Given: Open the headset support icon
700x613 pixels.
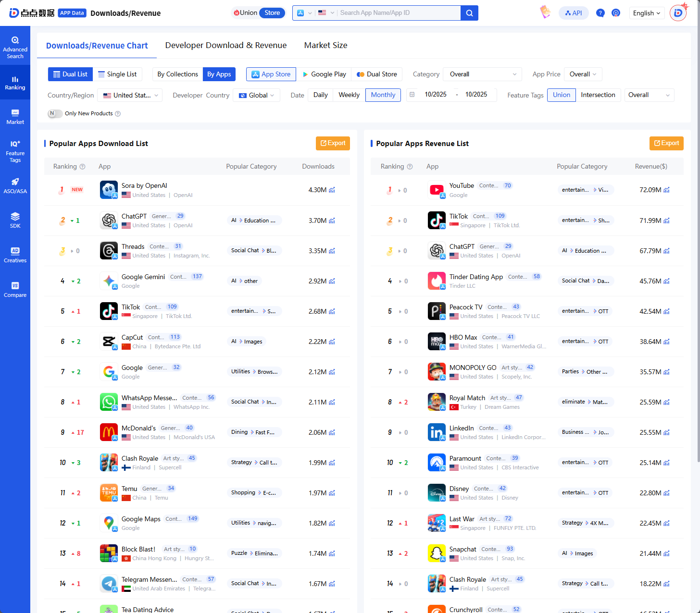Looking at the screenshot, I should click(616, 13).
